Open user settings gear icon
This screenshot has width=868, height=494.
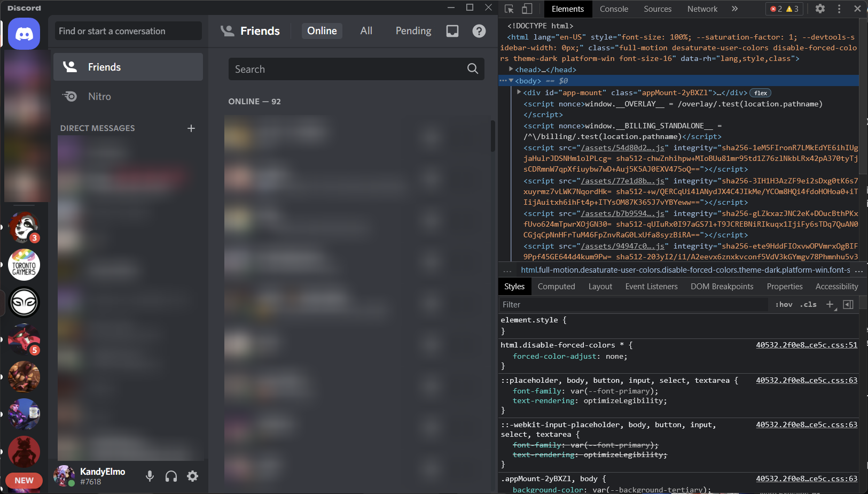click(x=193, y=476)
